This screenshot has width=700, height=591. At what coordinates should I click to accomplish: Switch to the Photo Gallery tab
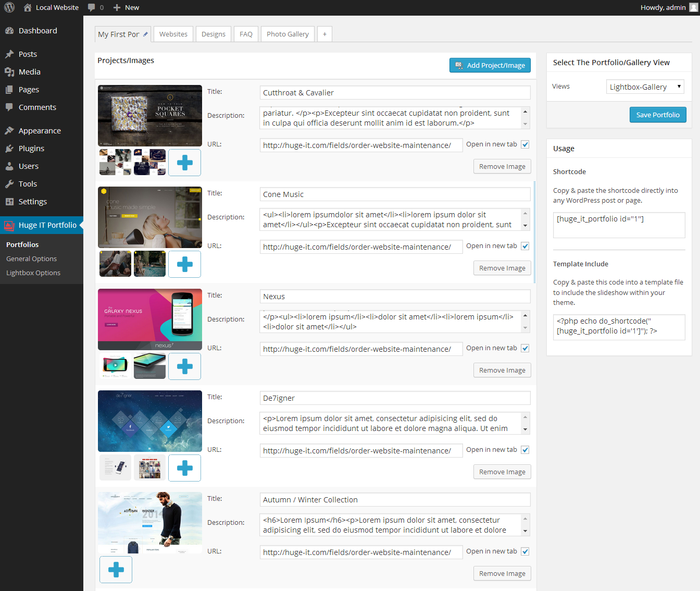287,34
